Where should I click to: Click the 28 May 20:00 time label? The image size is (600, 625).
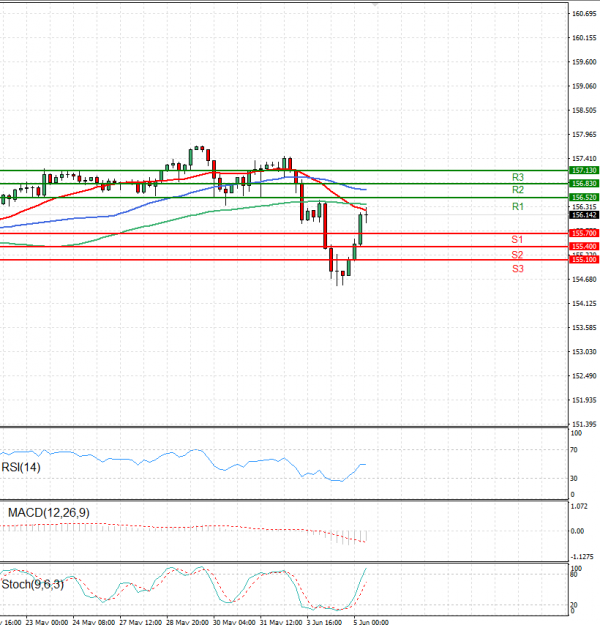tap(187, 622)
